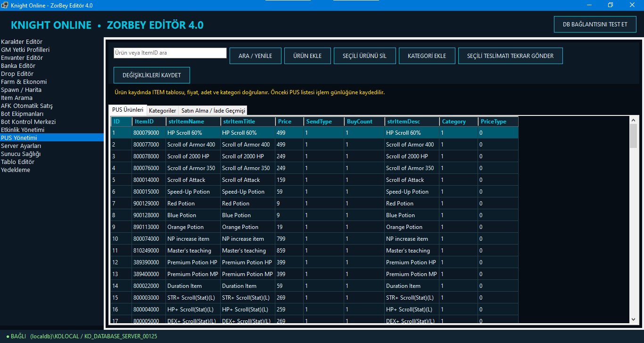
Task: Click the SEÇİLİ ÜRÜNÜ SİL button
Action: coord(364,56)
